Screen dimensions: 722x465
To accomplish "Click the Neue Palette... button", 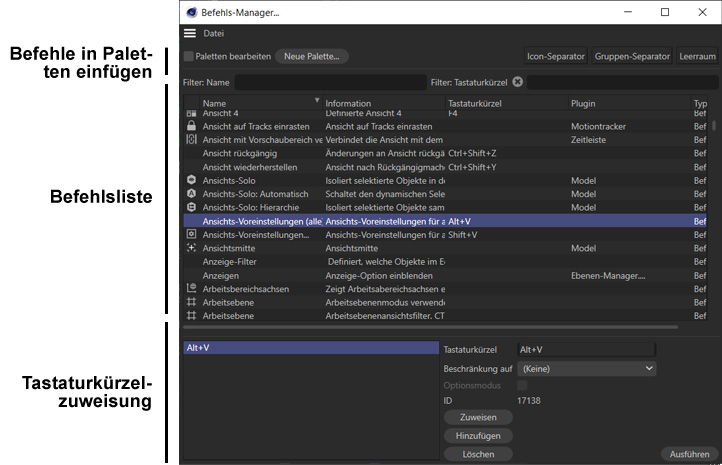I will tap(312, 57).
